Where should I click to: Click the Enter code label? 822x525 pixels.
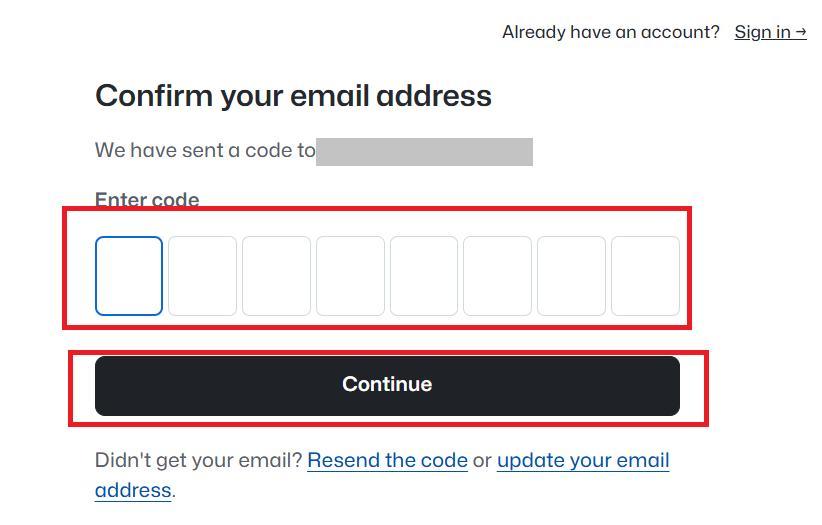tap(147, 200)
